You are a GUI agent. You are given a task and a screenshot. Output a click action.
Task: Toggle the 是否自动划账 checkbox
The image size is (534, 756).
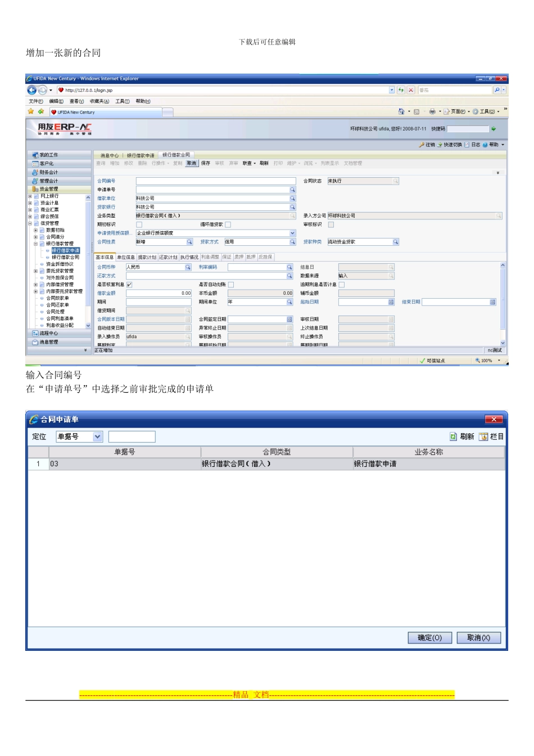pyautogui.click(x=230, y=285)
